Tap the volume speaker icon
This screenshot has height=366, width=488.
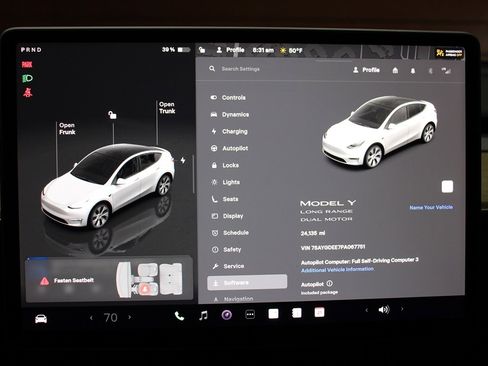384,310
